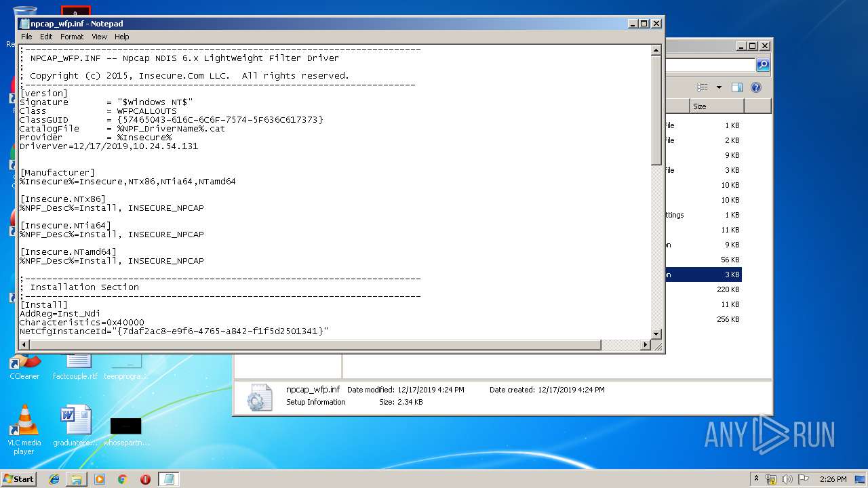Click the change view icon in Explorer
This screenshot has width=868, height=488.
[703, 87]
